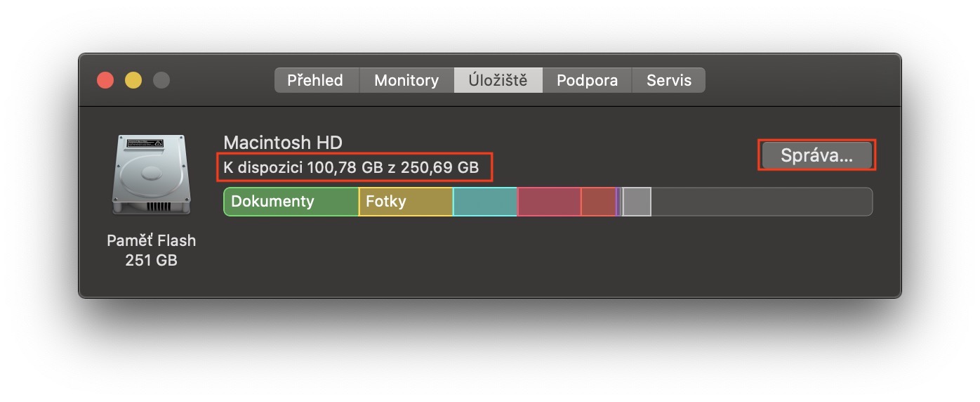
Task: Click the available storage text line
Action: (x=351, y=167)
